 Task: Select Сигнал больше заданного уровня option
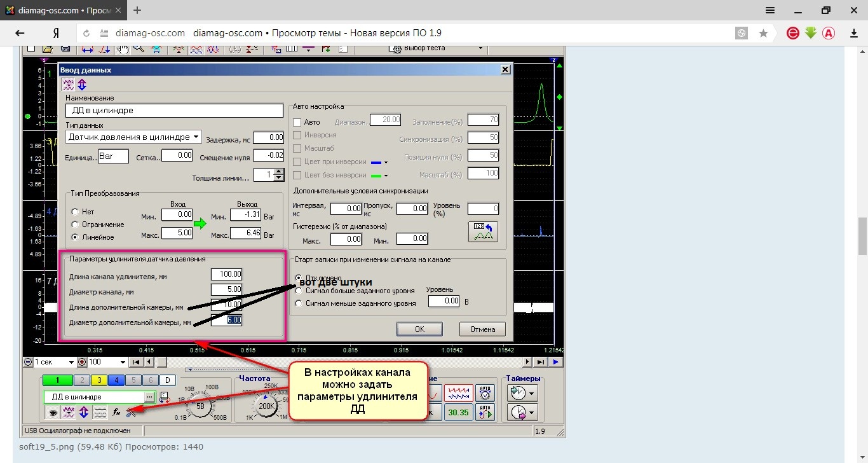click(299, 291)
